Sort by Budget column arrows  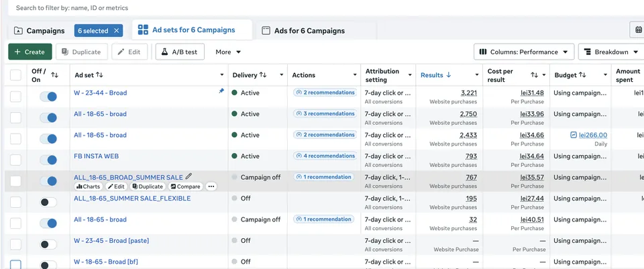coord(582,75)
